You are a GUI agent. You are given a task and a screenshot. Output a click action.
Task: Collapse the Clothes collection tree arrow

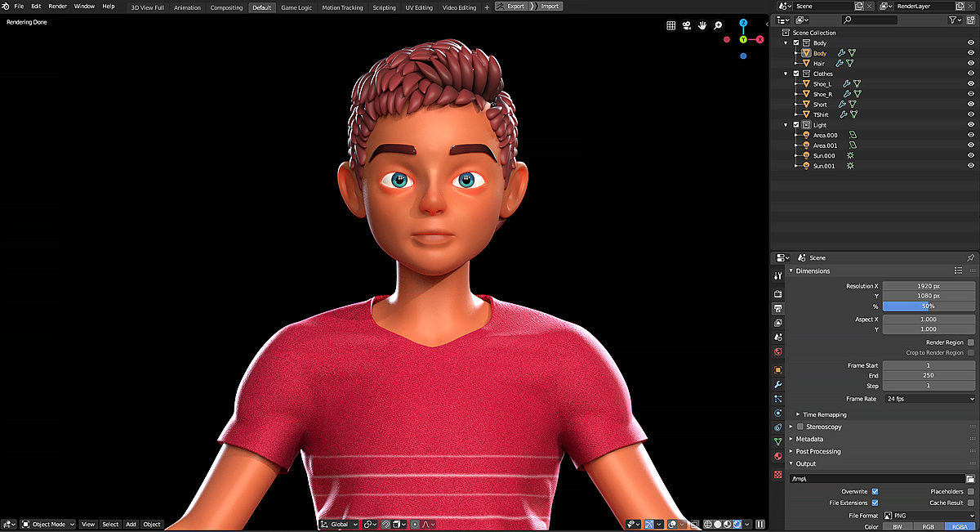pyautogui.click(x=786, y=74)
